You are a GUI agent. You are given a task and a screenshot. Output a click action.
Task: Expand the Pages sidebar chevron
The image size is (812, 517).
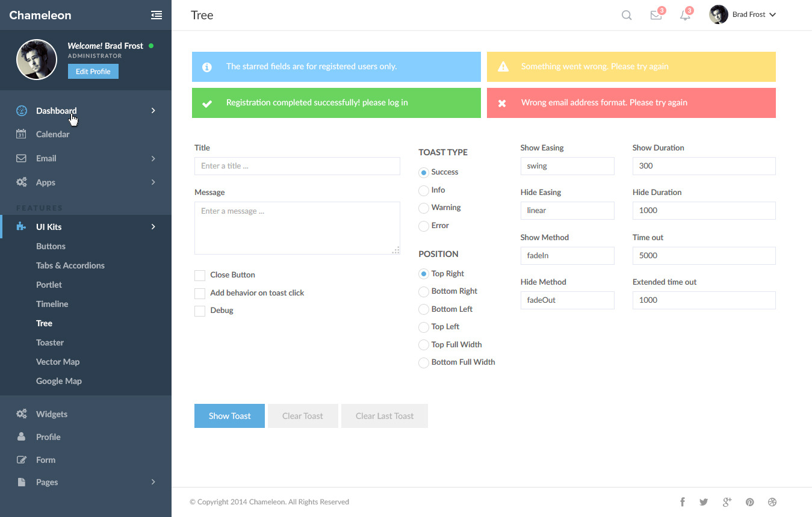click(153, 482)
